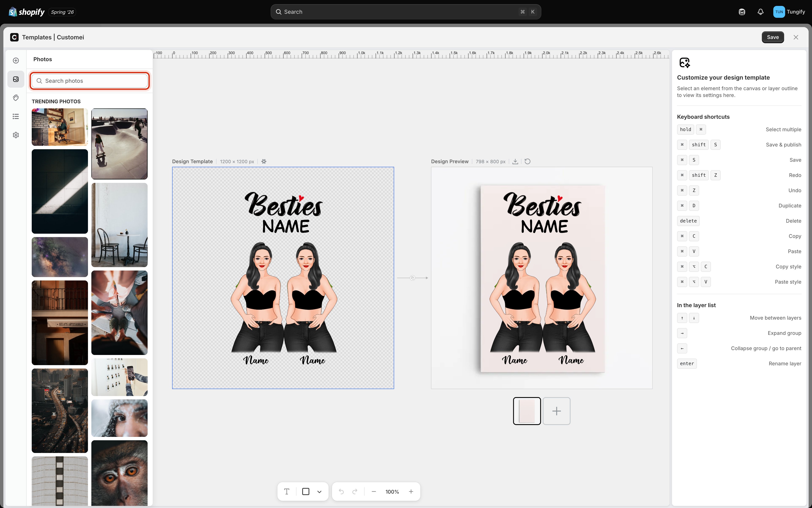
Task: Click the 'Save & publish' shortcut text
Action: click(x=783, y=145)
